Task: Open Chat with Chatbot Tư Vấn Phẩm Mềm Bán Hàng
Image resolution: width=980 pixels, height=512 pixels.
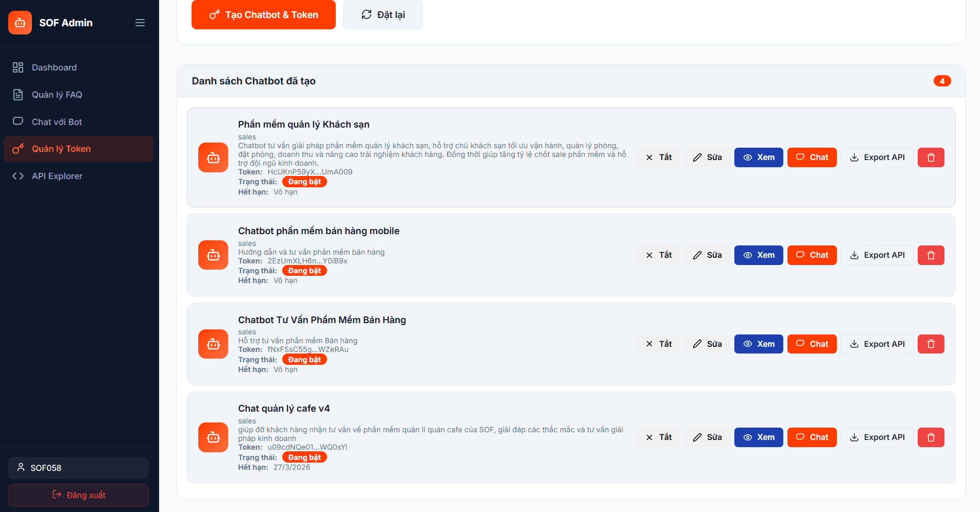Action: [812, 344]
